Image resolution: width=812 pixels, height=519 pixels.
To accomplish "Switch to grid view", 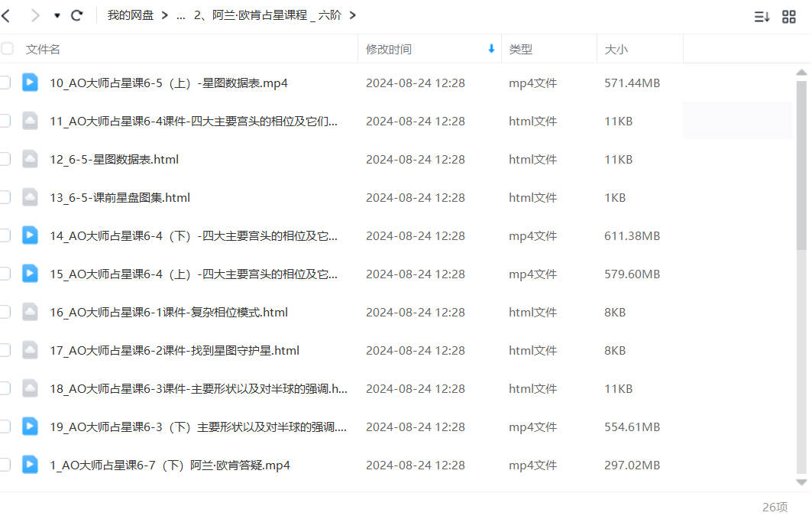I will click(x=788, y=17).
